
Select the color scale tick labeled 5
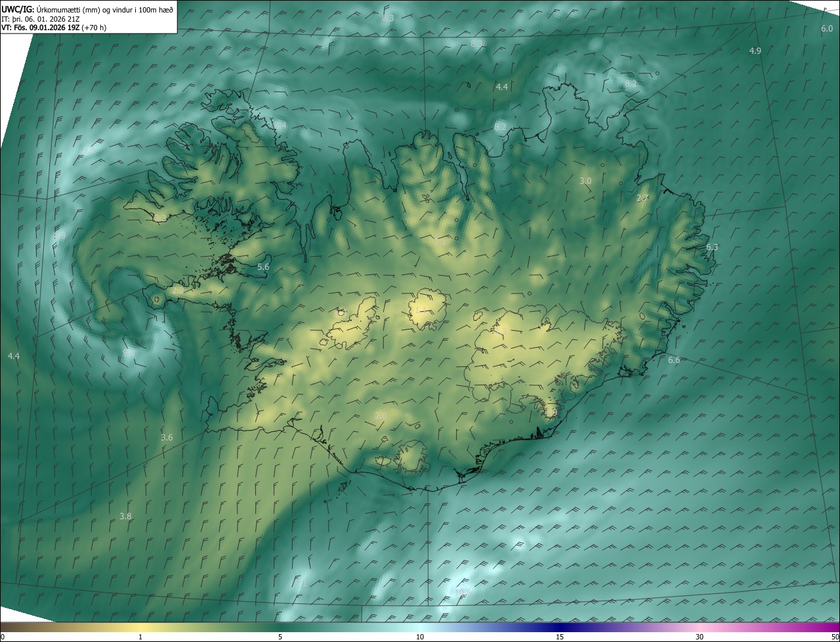click(280, 637)
